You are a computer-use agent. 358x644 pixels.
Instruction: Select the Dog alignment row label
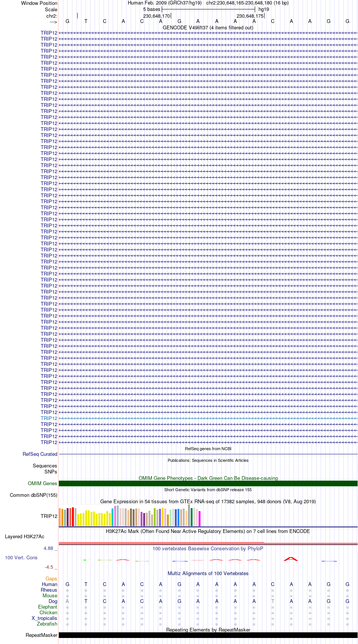point(53,601)
